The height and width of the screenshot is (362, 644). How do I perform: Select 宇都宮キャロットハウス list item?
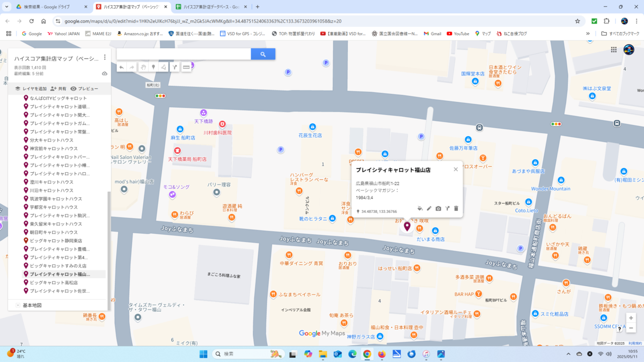coord(54,207)
